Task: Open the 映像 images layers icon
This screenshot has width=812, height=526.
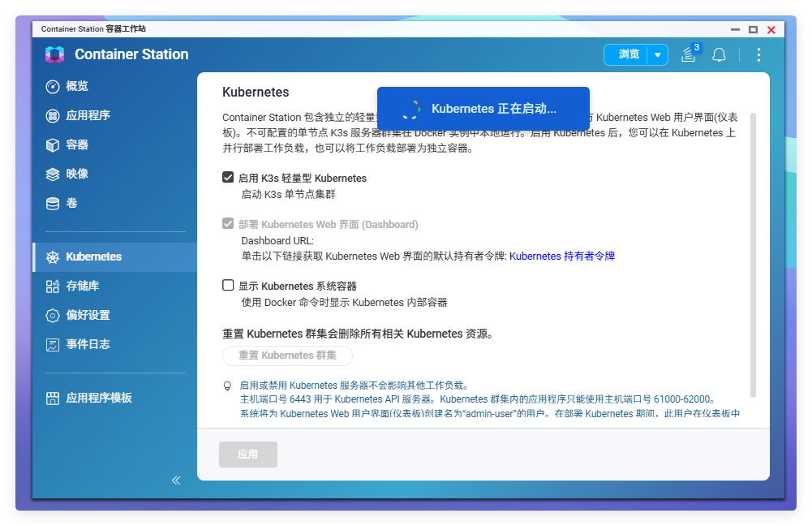Action: tap(53, 174)
